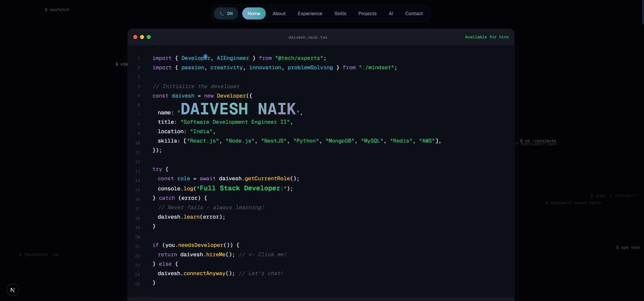The image size is (644, 301).
Task: Click the Available for hire label
Action: pos(487,37)
